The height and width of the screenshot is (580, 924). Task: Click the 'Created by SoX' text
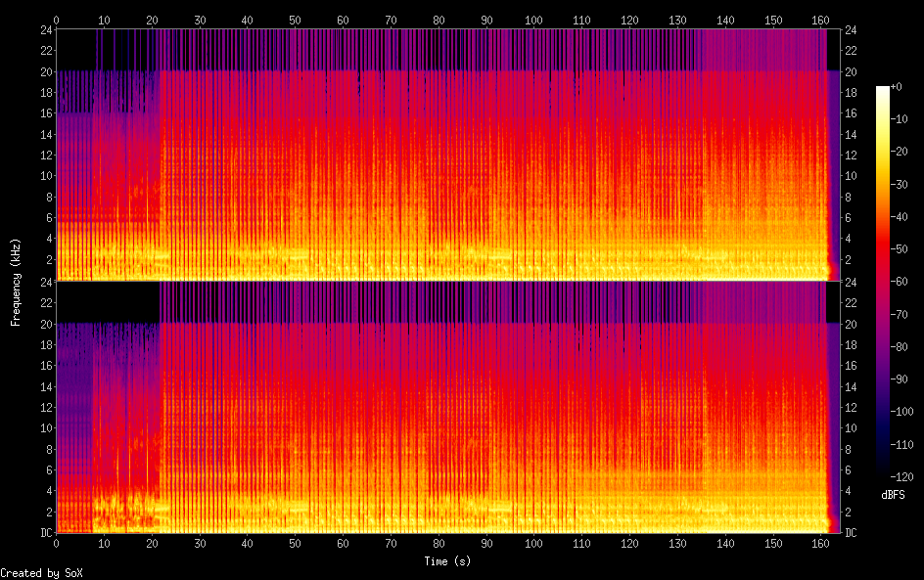pyautogui.click(x=33, y=572)
